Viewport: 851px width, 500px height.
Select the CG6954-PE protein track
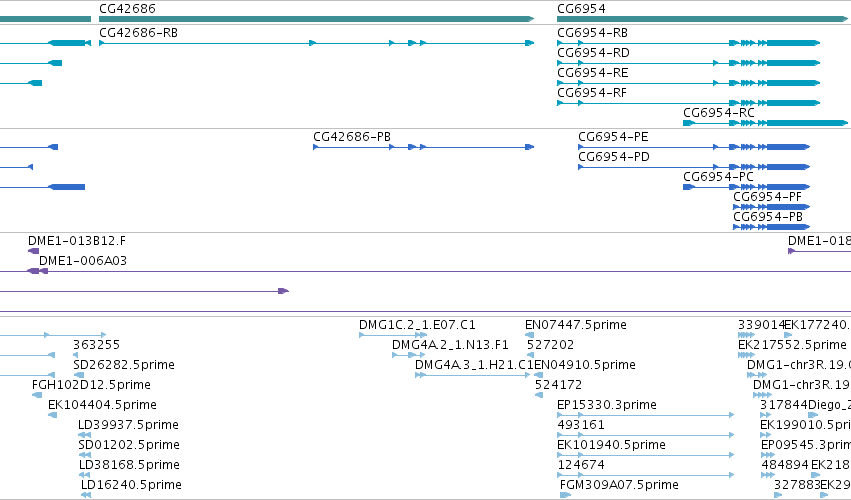694,147
